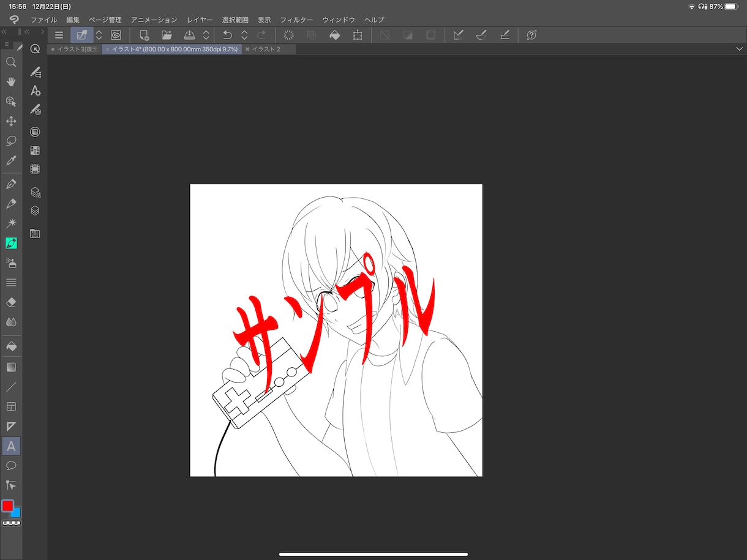747x560 pixels.
Task: Toggle Snap to Grid icon
Action: [x=505, y=35]
